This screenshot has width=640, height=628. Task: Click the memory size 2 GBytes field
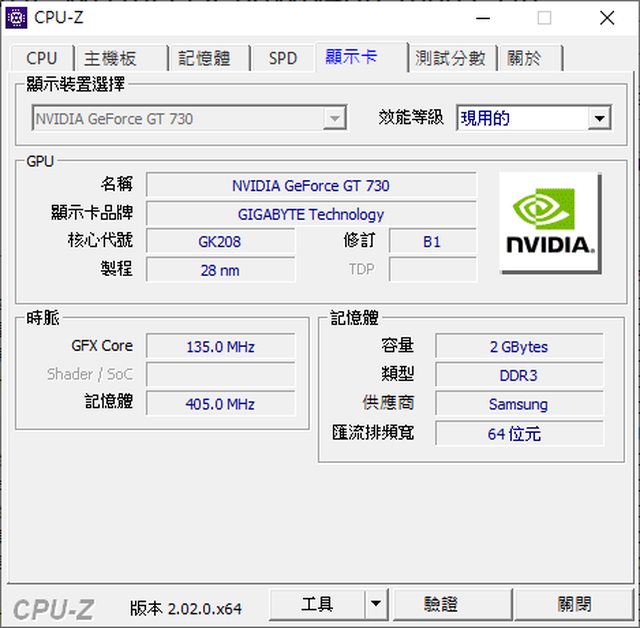tap(518, 347)
